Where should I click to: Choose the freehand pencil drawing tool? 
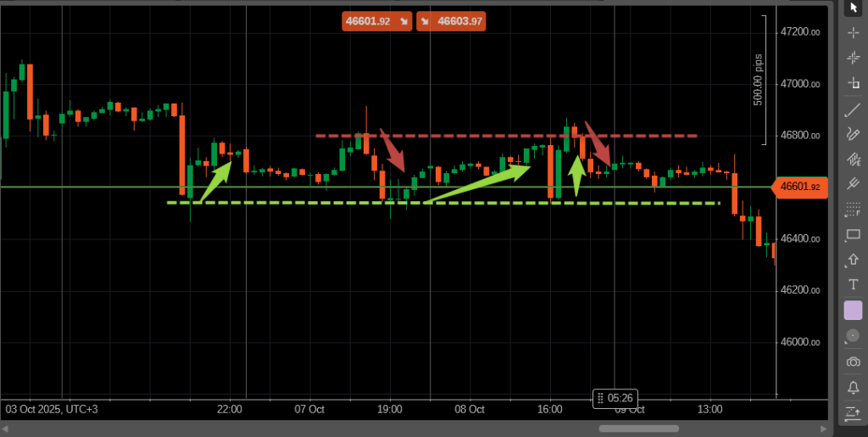[x=853, y=134]
